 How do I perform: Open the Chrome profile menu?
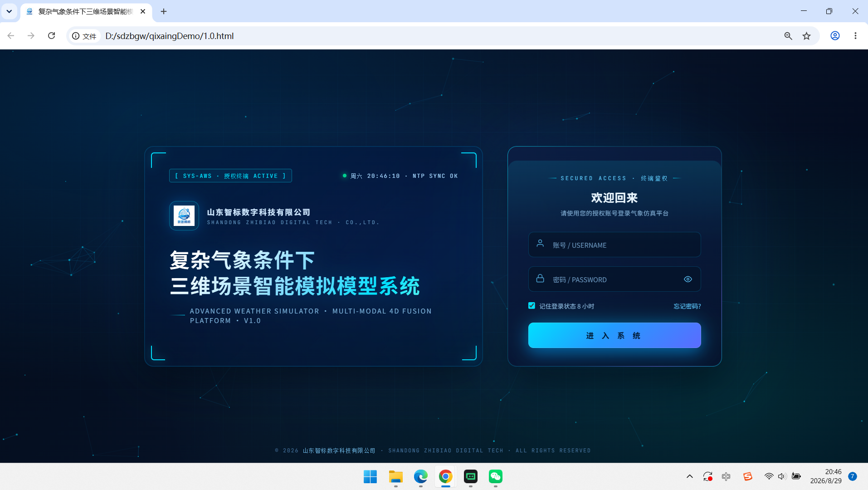835,36
